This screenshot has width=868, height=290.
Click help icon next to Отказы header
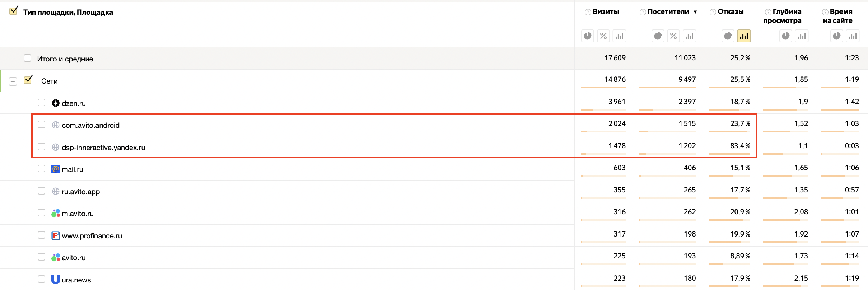point(713,12)
